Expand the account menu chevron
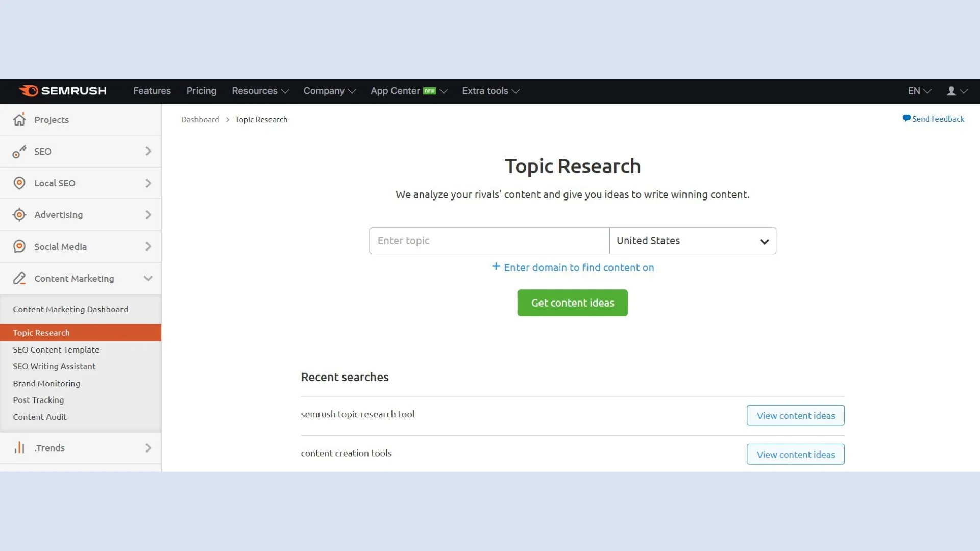980x551 pixels. point(964,91)
